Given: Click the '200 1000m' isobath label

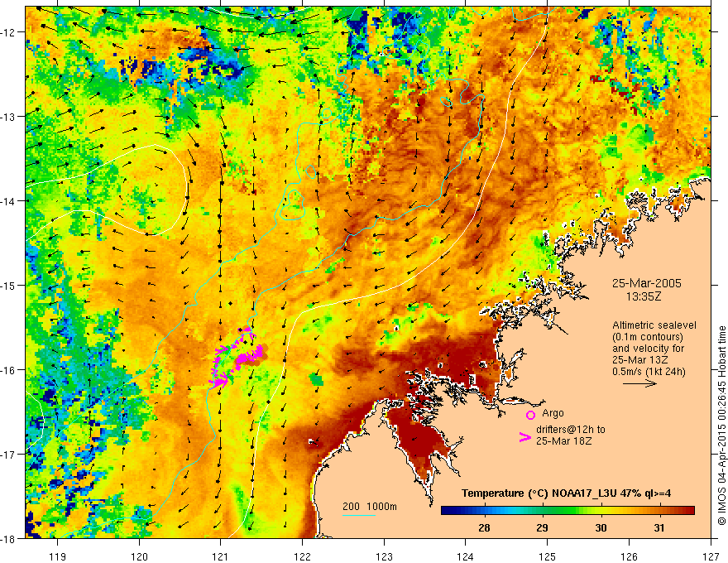Looking at the screenshot, I should [370, 507].
